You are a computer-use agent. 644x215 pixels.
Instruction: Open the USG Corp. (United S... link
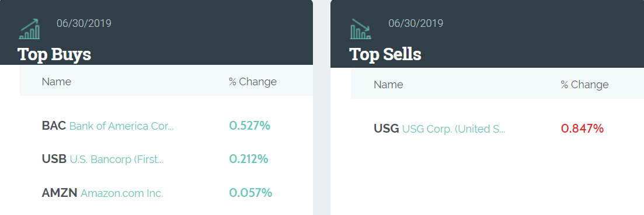click(x=454, y=129)
